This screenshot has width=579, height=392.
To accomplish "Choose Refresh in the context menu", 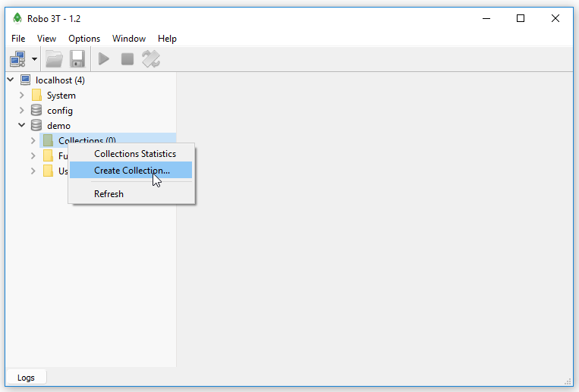I will click(x=131, y=194).
